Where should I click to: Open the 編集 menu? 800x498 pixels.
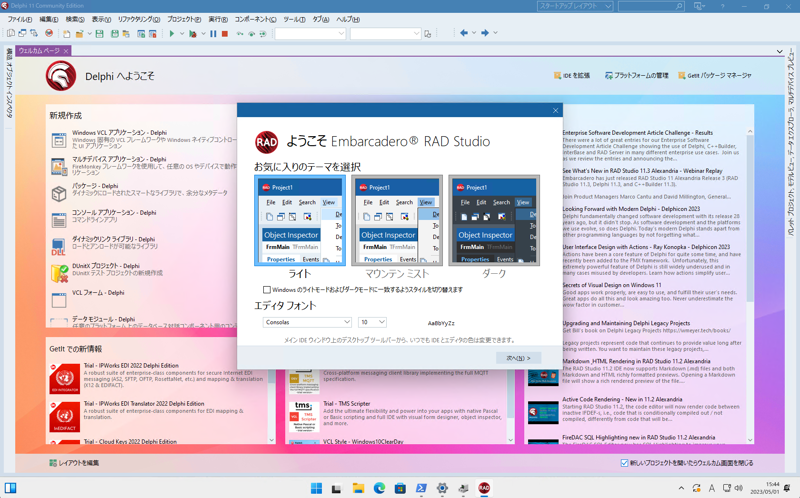[x=48, y=19]
